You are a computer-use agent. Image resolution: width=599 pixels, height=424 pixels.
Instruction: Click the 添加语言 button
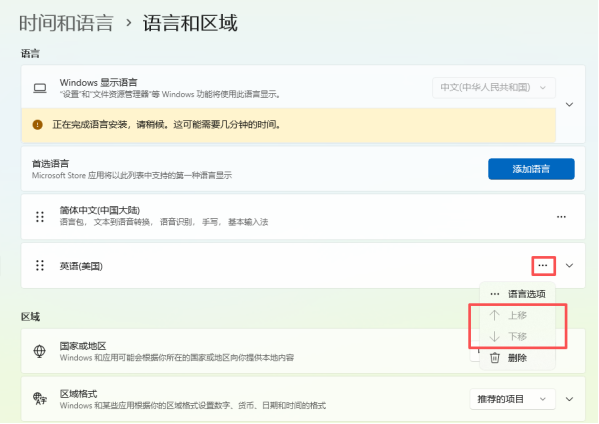click(531, 169)
